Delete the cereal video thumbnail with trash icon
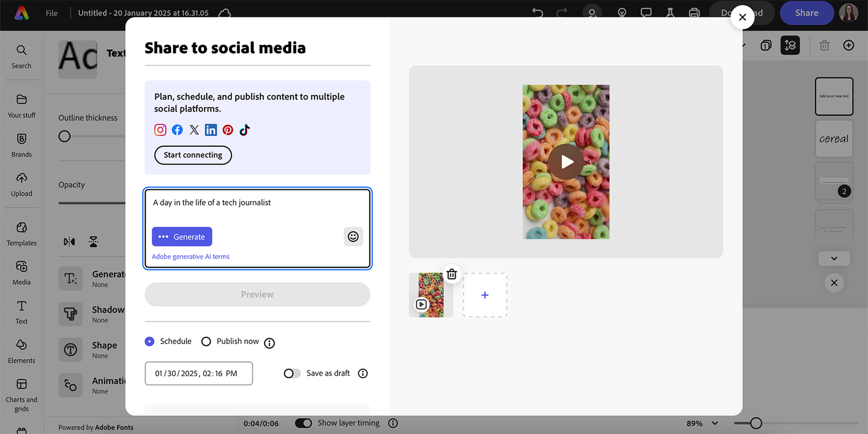Viewport: 868px width, 434px height. click(x=451, y=274)
